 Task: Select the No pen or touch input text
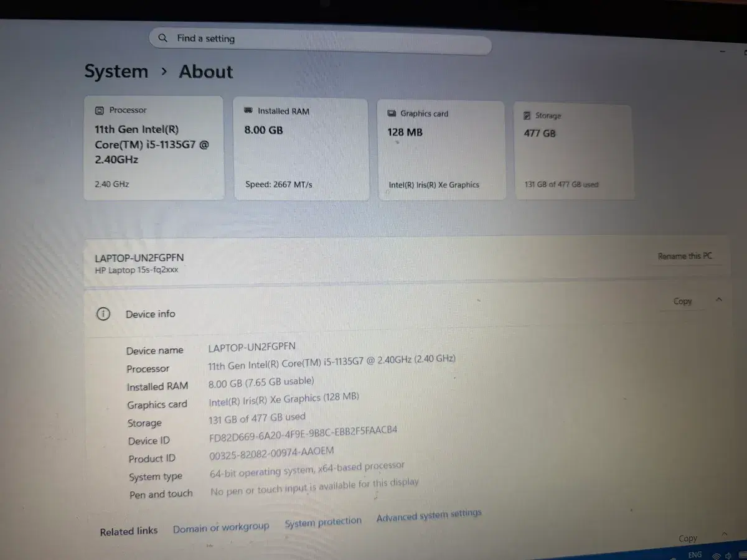[x=314, y=487]
